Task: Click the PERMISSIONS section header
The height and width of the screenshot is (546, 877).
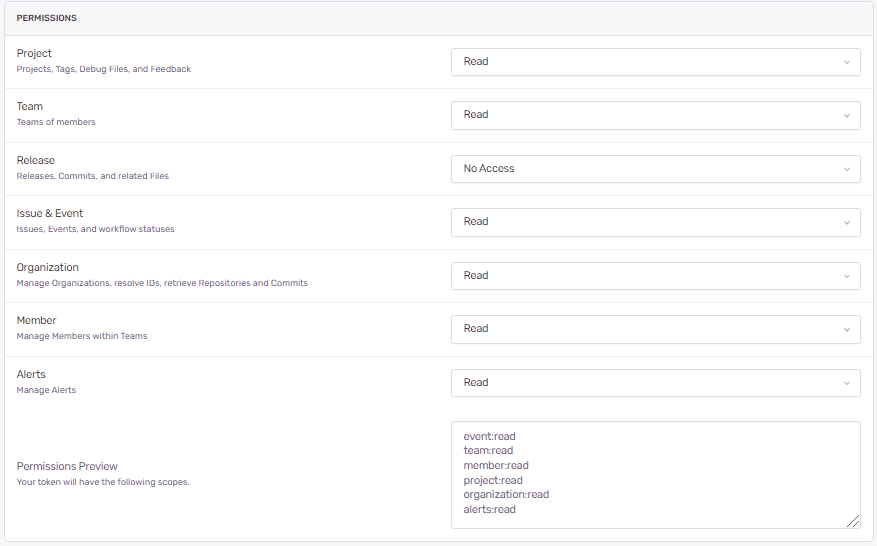Action: 46,18
